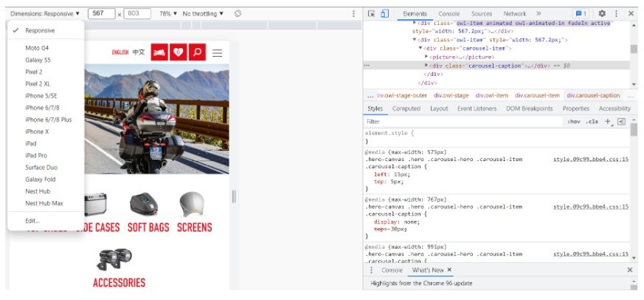This screenshot has width=644, height=300.
Task: Open the 78% zoom dropdown
Action: [168, 13]
